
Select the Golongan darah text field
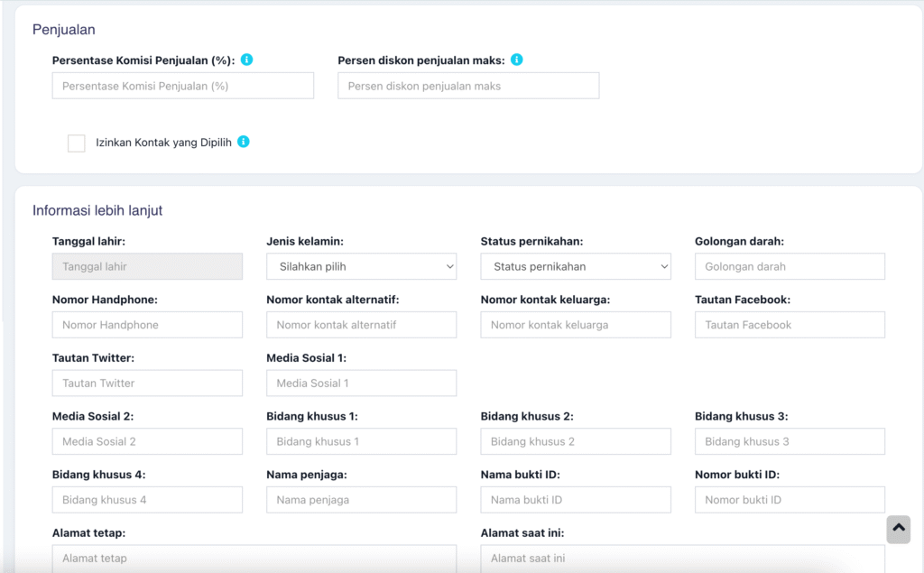coord(790,266)
